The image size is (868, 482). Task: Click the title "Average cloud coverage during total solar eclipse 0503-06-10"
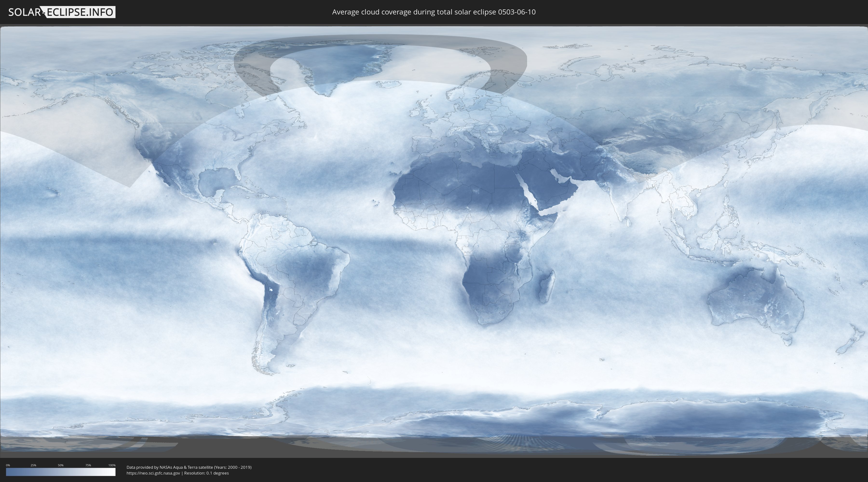(x=434, y=12)
